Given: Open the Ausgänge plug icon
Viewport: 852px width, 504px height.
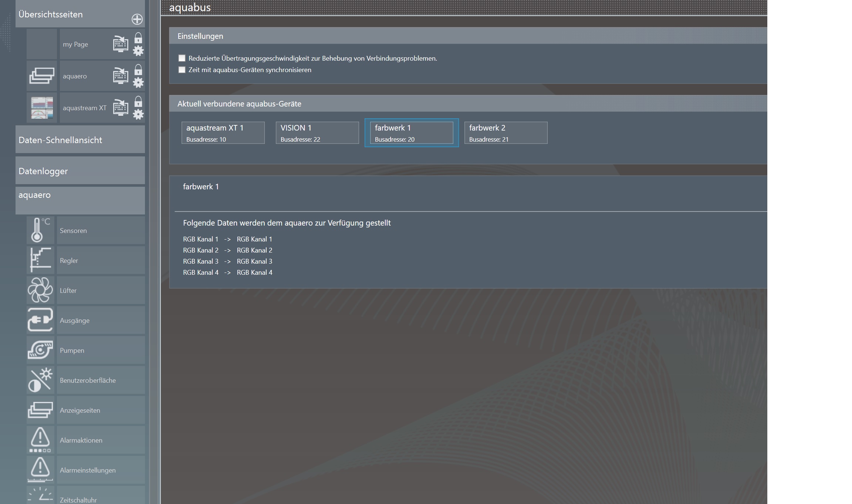Looking at the screenshot, I should coord(40,320).
